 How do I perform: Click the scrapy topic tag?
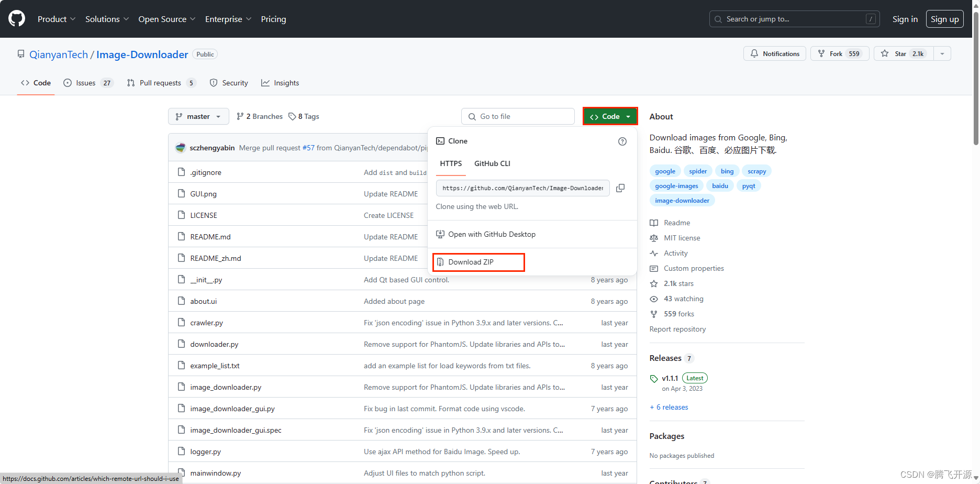click(756, 171)
